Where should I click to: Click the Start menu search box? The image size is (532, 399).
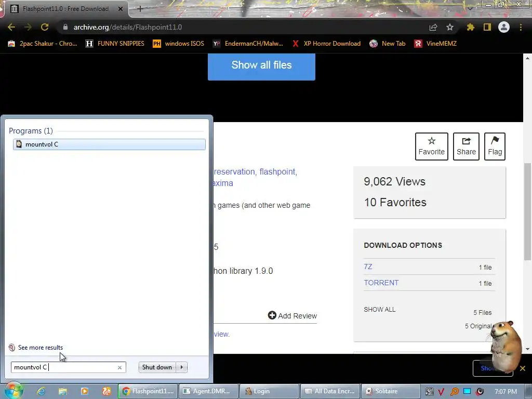click(x=64, y=367)
